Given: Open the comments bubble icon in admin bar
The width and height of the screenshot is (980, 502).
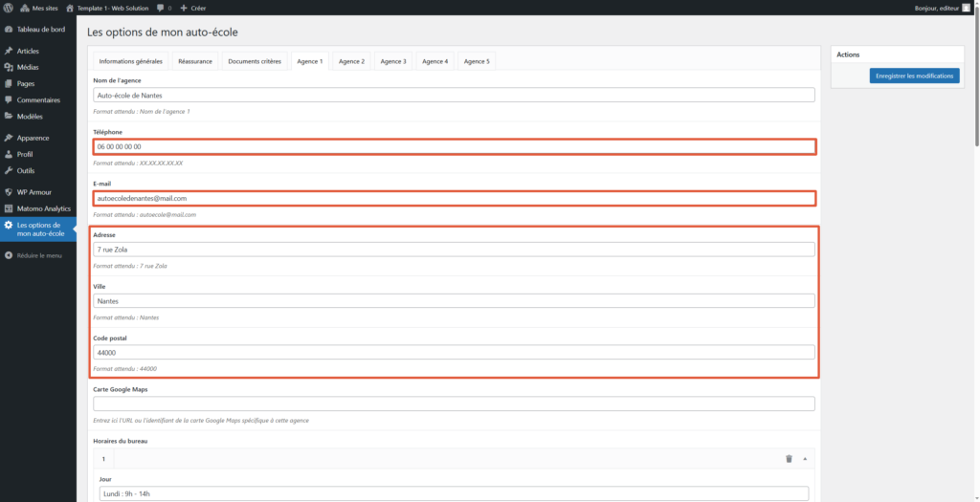Looking at the screenshot, I should (x=161, y=8).
